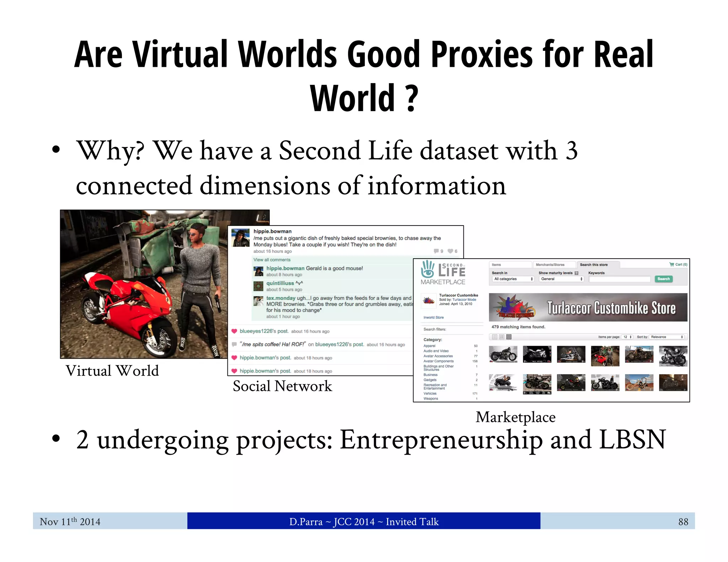Click '479 matching items found.' text
Viewport: 728px width, 562px height.
(518, 327)
